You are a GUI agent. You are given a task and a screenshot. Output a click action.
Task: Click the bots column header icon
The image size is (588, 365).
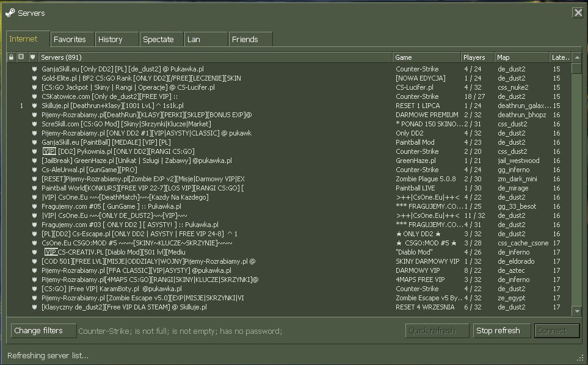21,57
